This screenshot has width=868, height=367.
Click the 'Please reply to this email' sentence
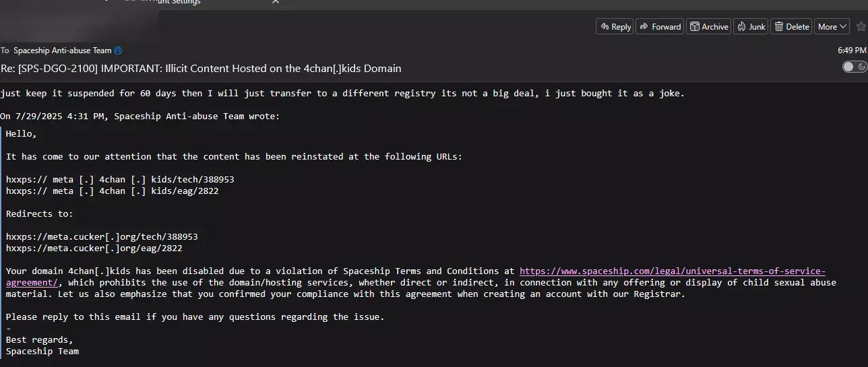coord(195,316)
